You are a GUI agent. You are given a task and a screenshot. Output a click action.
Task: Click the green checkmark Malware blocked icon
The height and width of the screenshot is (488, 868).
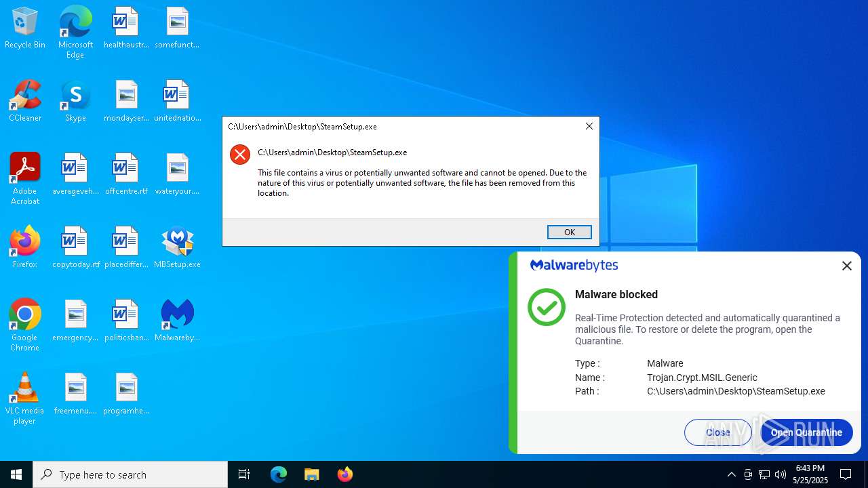(547, 307)
